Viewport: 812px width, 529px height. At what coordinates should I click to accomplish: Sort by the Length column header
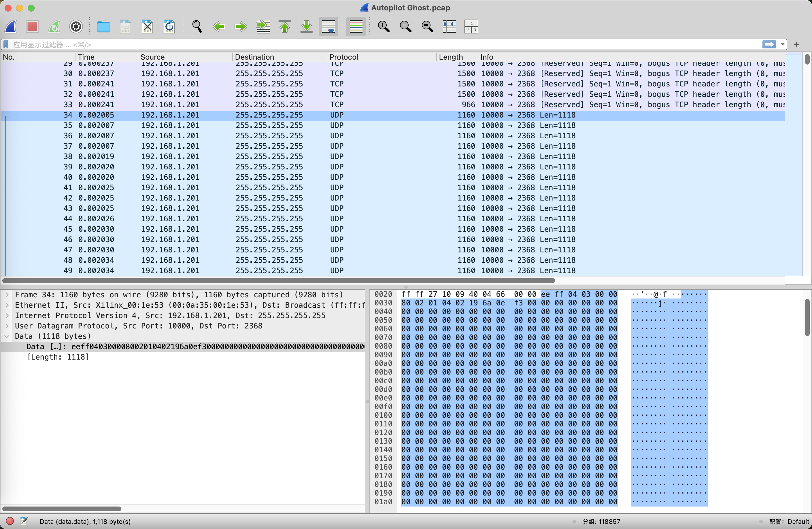(x=457, y=57)
